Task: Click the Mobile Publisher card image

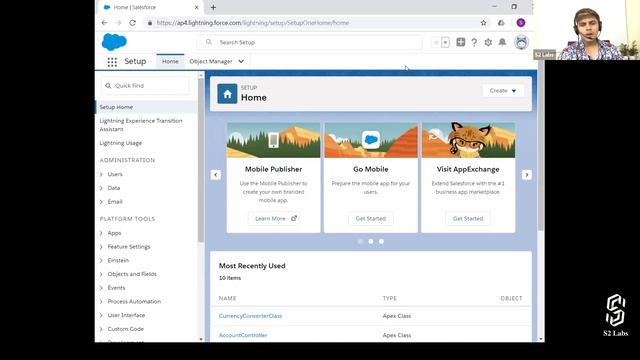Action: click(x=273, y=140)
